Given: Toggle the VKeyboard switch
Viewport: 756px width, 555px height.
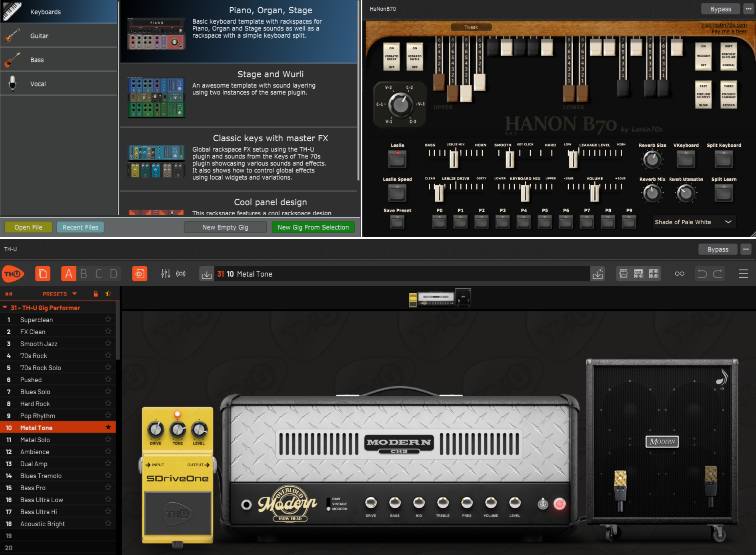Looking at the screenshot, I should coord(686,159).
